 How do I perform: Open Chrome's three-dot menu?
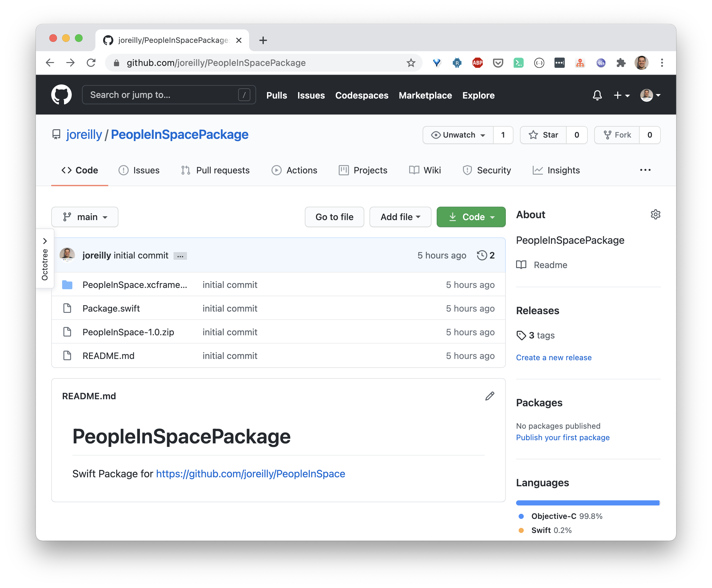[662, 63]
